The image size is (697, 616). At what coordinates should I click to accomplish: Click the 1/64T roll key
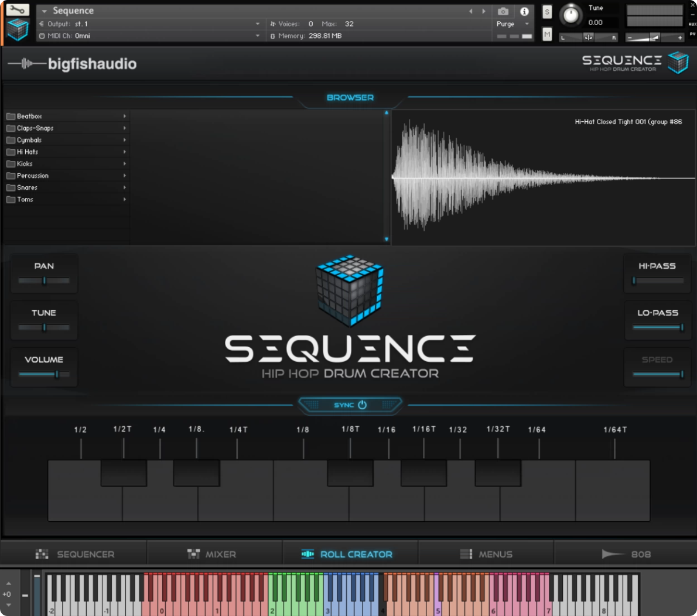613,491
